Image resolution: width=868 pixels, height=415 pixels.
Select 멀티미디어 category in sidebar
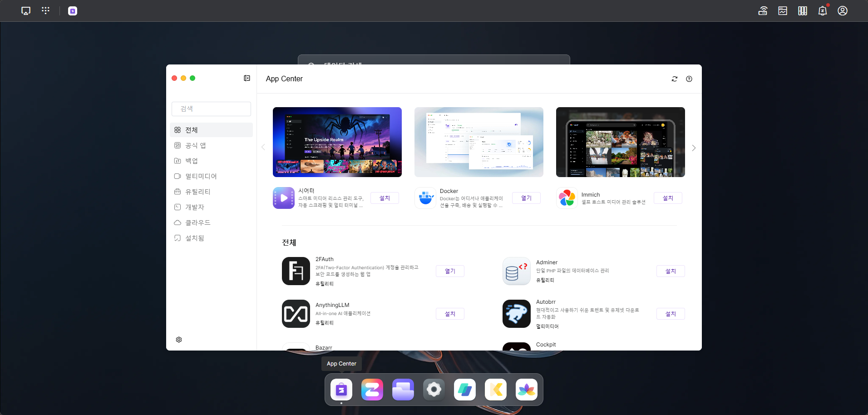coord(201,176)
